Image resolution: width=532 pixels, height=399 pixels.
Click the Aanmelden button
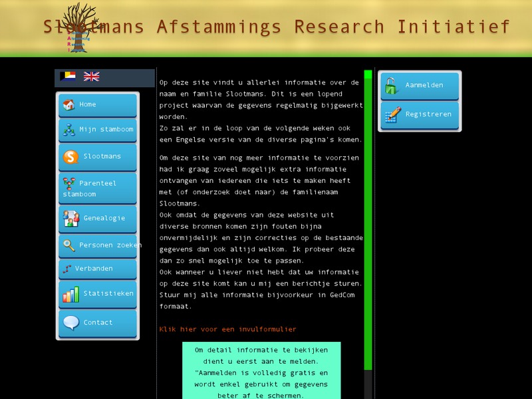419,85
